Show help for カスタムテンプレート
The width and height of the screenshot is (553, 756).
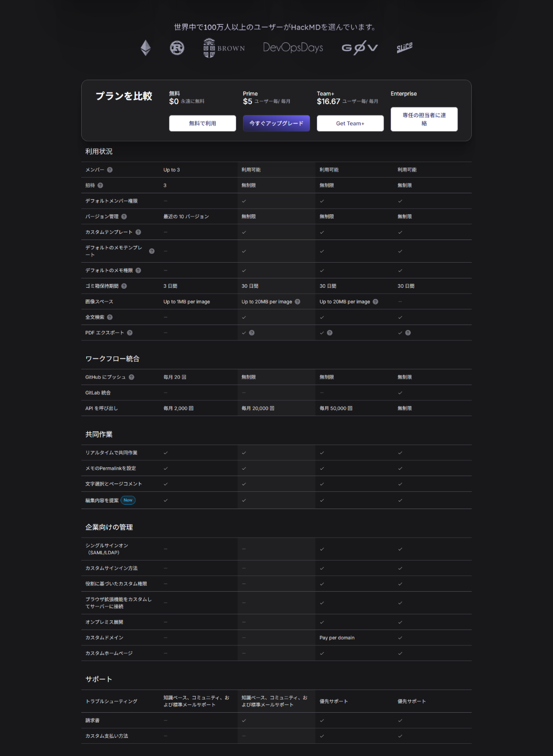[x=138, y=232]
